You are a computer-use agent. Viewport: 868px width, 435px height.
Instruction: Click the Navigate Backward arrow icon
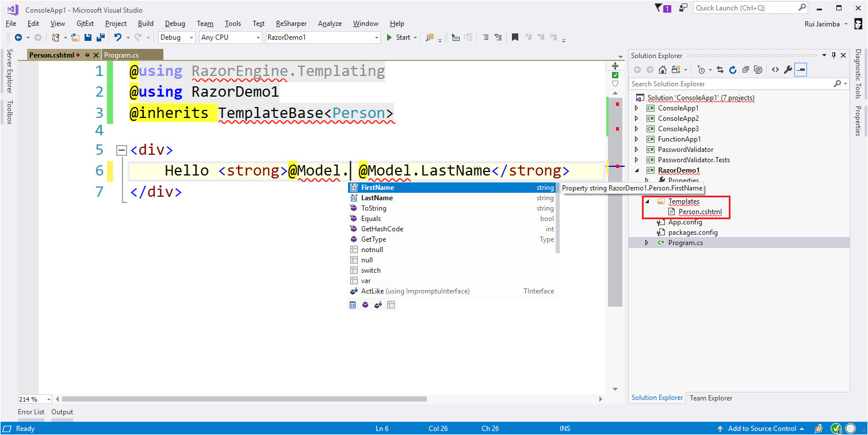click(18, 37)
